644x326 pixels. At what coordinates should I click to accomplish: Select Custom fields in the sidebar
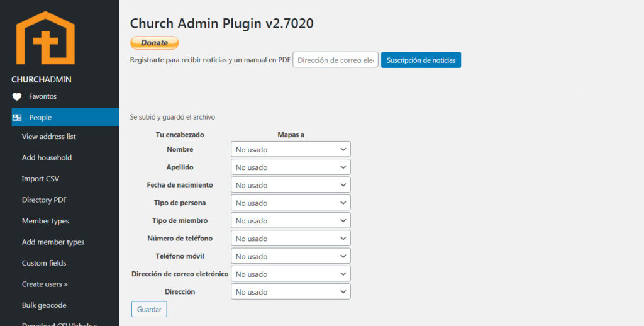[x=44, y=263]
